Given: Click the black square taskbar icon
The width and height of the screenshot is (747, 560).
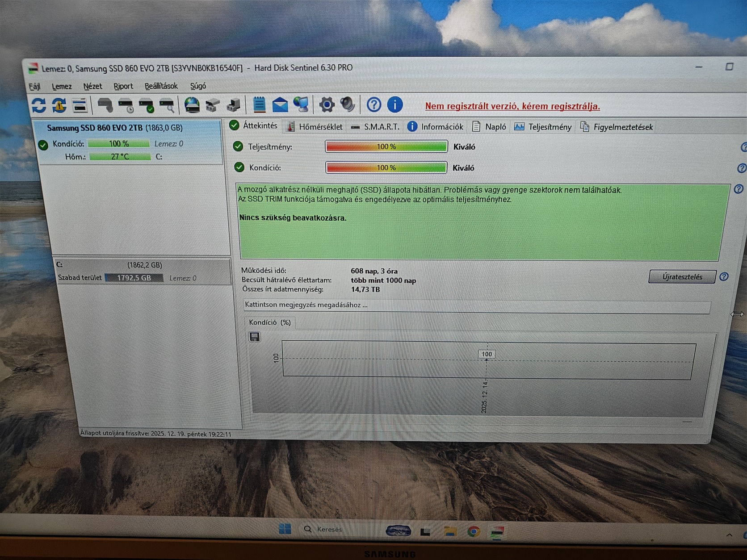Looking at the screenshot, I should pos(425,531).
